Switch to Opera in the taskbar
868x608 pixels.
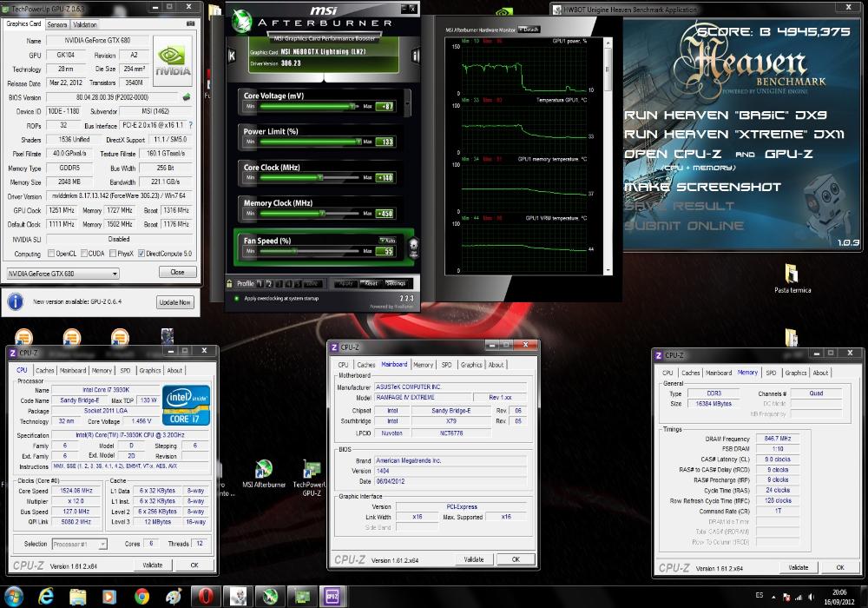[x=206, y=597]
